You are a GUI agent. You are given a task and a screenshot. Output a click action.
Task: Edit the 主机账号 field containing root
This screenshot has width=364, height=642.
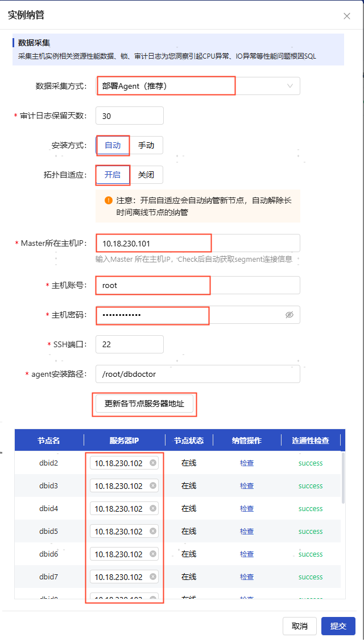tap(198, 285)
